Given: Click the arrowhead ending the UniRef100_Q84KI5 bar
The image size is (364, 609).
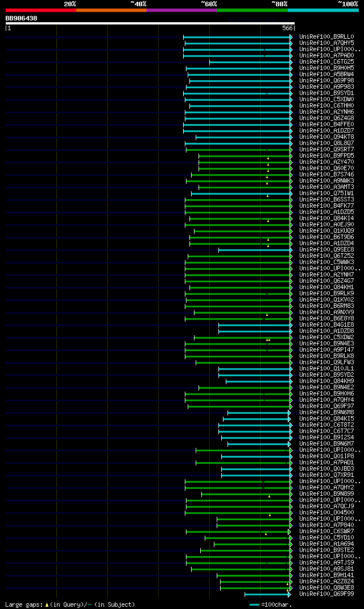Looking at the screenshot, I should pos(289,419).
